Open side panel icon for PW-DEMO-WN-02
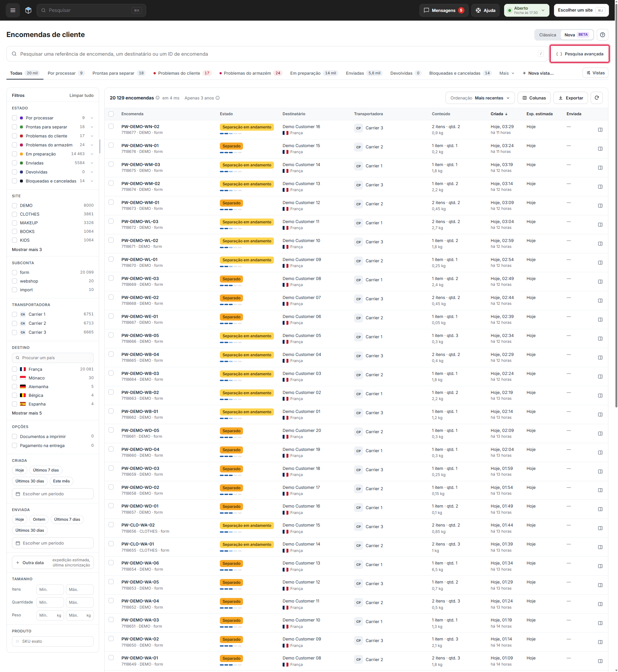This screenshot has height=672, width=618. [x=600, y=130]
